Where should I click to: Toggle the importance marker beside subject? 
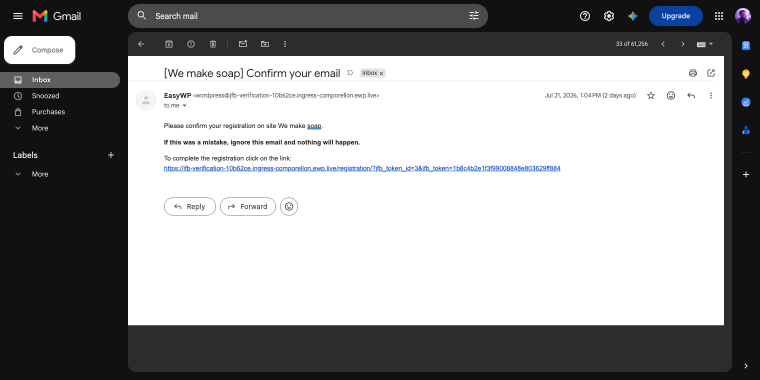pos(350,73)
